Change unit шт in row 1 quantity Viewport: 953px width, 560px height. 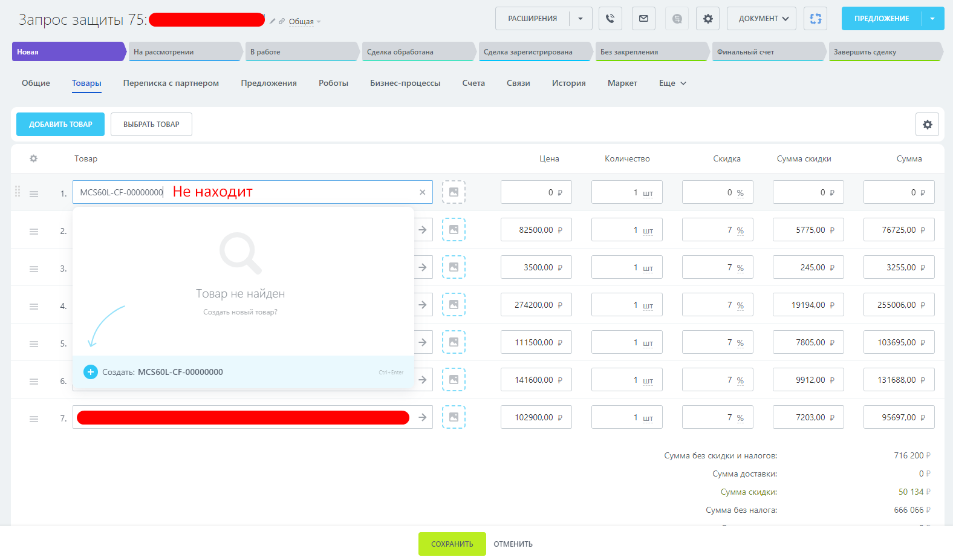point(648,194)
